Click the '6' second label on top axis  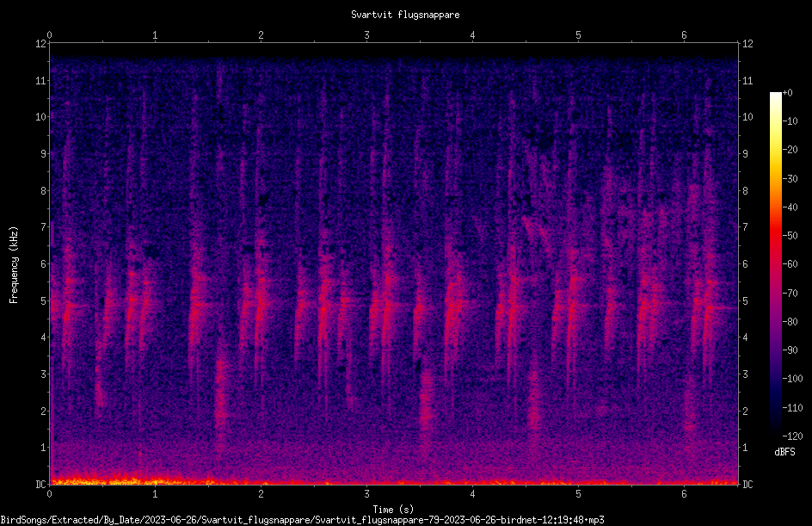click(684, 35)
